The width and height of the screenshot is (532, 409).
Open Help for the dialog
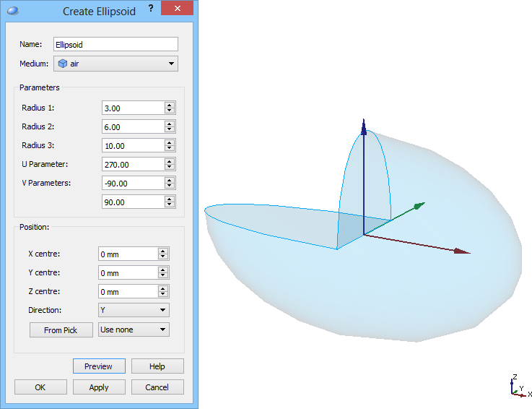[x=157, y=366]
